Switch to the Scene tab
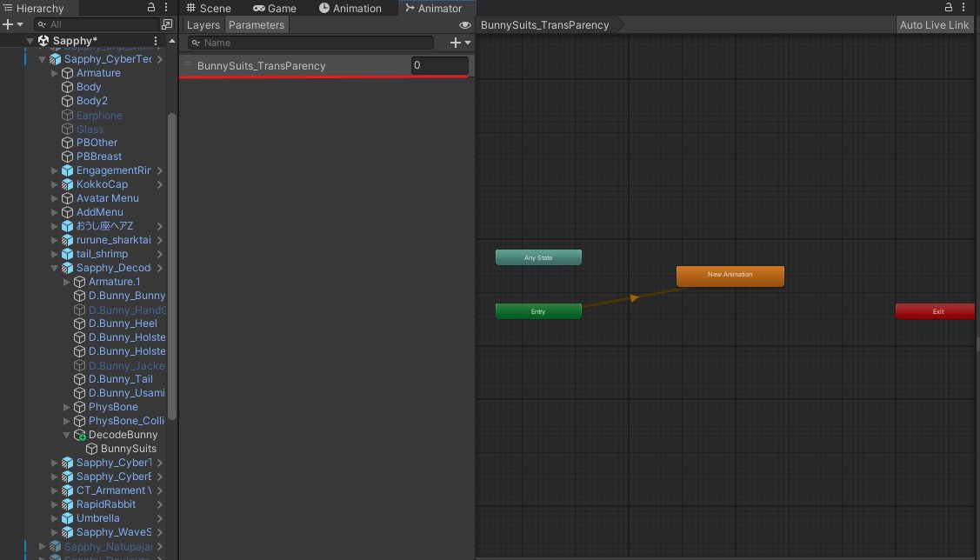 [209, 8]
